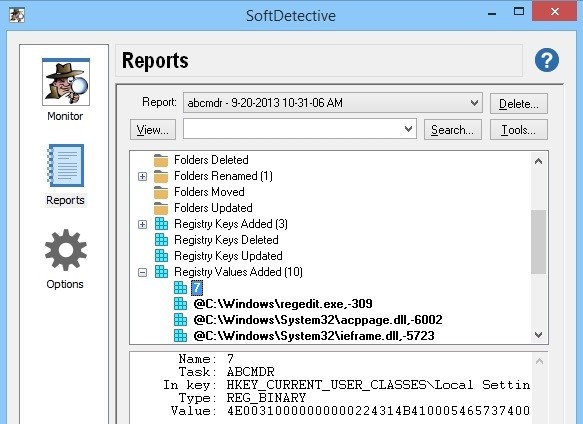Click the Registry Keys Deleted grid icon
The width and height of the screenshot is (583, 424).
pyautogui.click(x=161, y=240)
